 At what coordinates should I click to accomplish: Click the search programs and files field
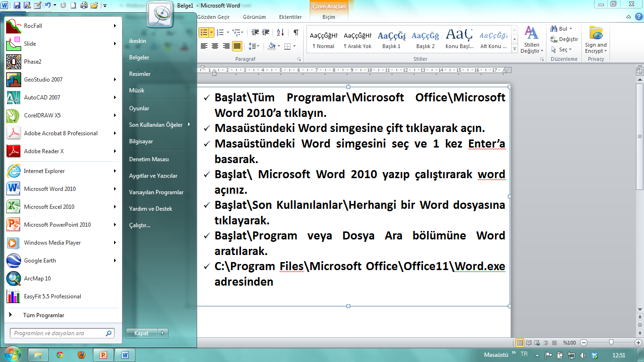tap(62, 333)
